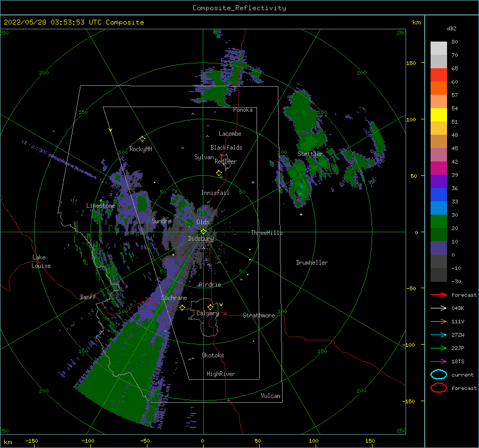
Task: Click the yellow diamond marker near RockyMH
Action: click(142, 139)
